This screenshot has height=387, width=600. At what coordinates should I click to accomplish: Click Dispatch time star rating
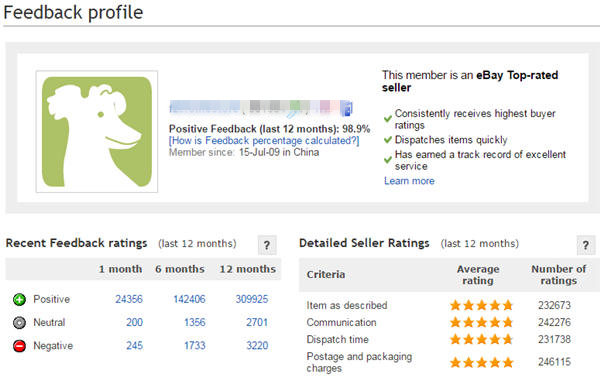481,340
